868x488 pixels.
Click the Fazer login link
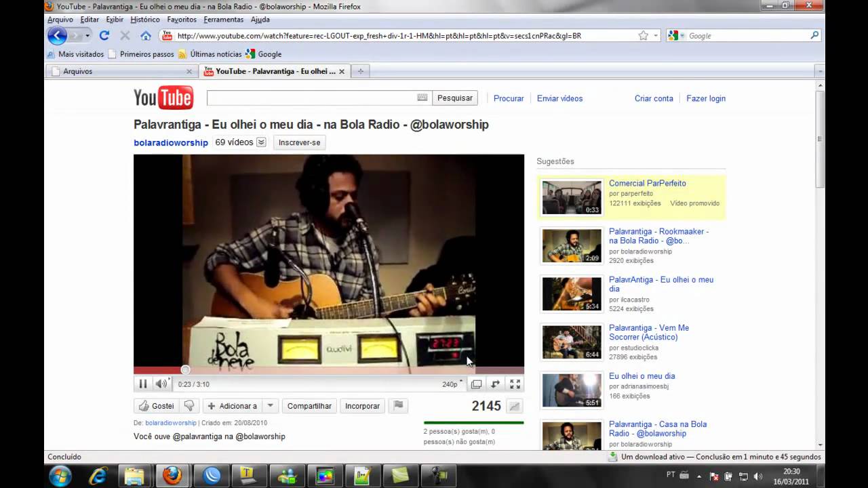pos(706,98)
